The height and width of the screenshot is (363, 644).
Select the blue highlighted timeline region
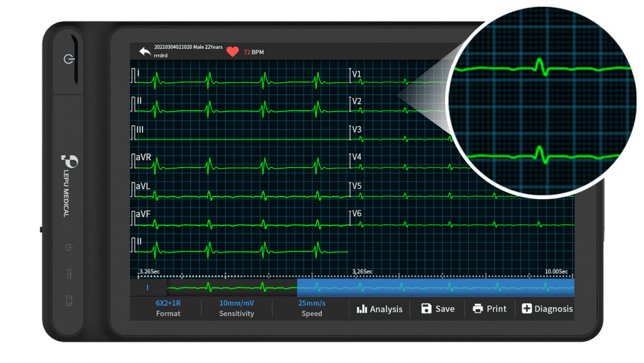tap(435, 287)
